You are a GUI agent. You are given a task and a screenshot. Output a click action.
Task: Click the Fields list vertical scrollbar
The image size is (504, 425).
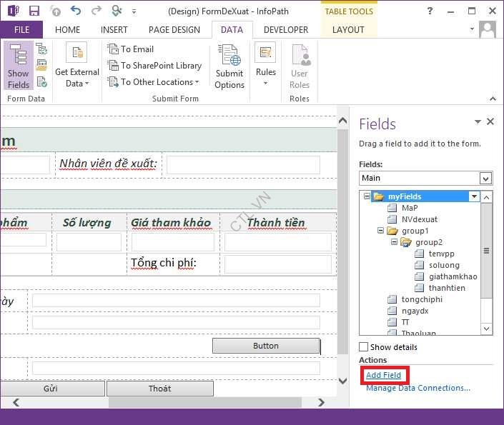click(x=486, y=251)
